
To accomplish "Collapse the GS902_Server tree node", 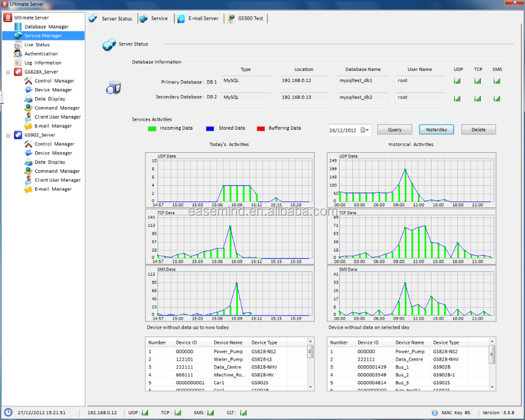I will (8, 135).
